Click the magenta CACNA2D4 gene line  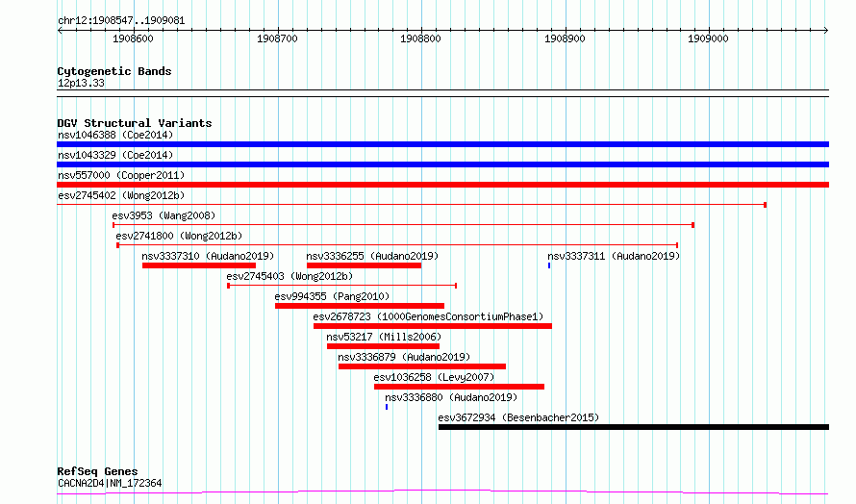pyautogui.click(x=442, y=492)
